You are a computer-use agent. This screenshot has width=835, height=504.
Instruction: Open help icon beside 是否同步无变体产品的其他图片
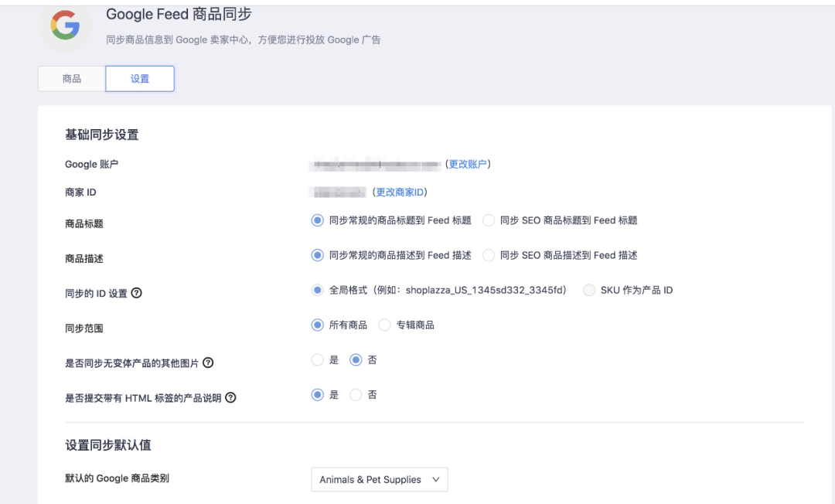[208, 363]
